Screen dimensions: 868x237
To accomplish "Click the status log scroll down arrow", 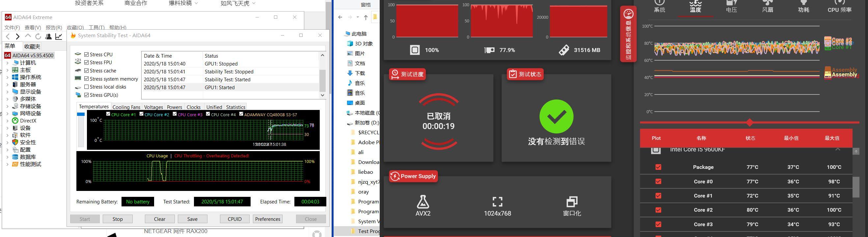I will (322, 95).
